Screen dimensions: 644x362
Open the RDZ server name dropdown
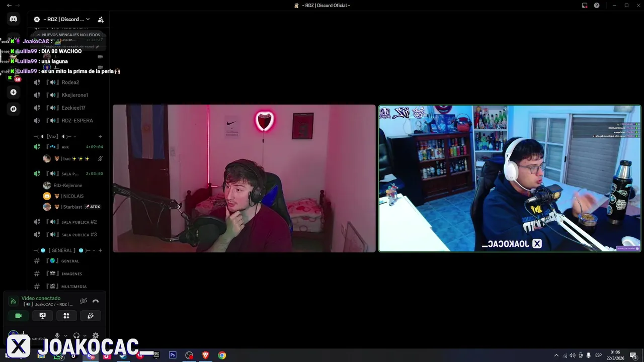click(x=66, y=20)
